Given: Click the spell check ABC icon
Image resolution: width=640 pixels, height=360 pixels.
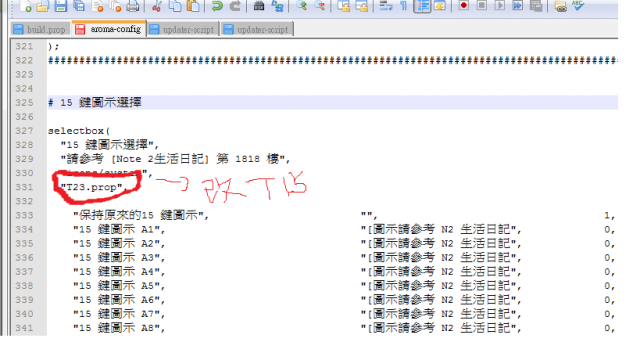Looking at the screenshot, I should click(578, 6).
